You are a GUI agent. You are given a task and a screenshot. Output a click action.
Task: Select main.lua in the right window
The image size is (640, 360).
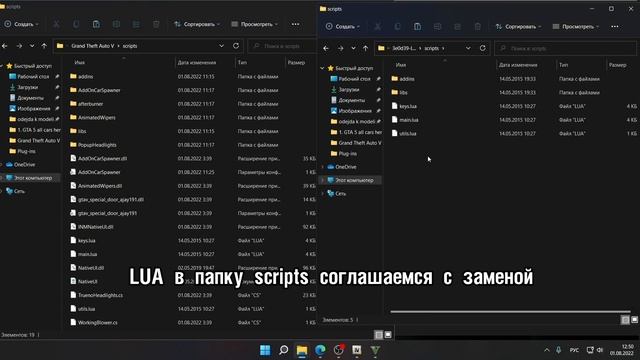coord(409,120)
